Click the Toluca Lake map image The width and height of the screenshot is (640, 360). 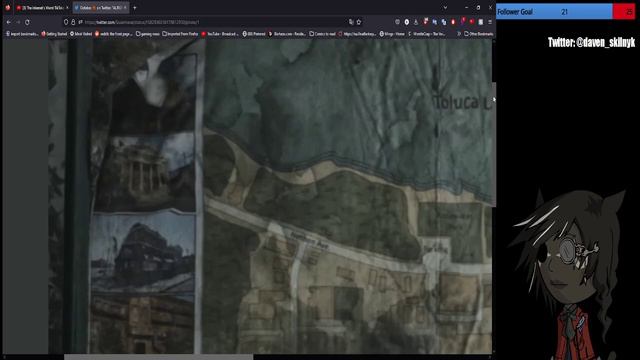[x=270, y=196]
